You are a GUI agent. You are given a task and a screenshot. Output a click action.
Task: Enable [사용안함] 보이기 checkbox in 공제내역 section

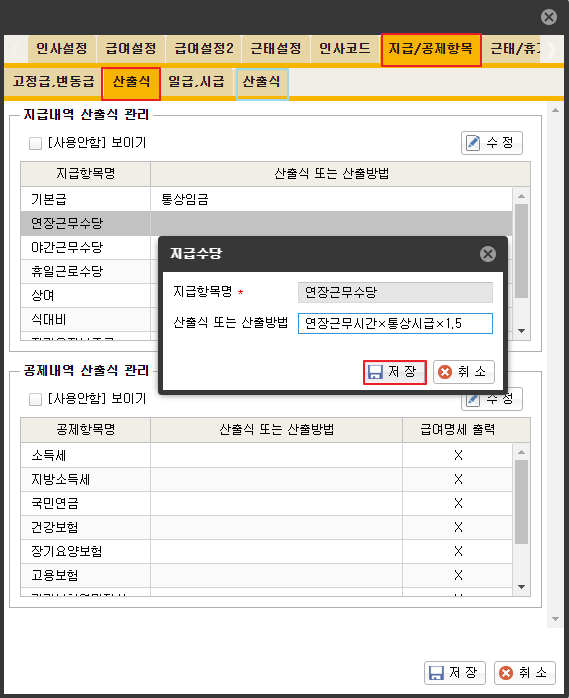coord(35,399)
